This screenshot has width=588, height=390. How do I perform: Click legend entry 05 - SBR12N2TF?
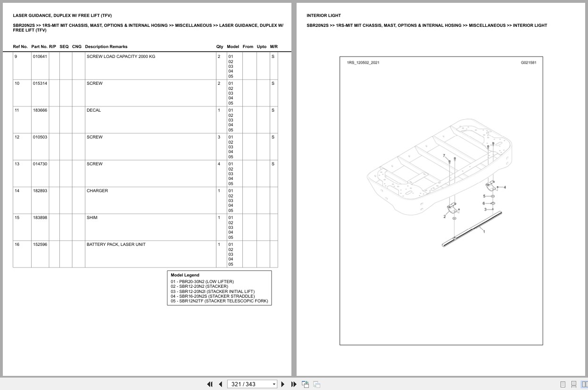(x=219, y=301)
